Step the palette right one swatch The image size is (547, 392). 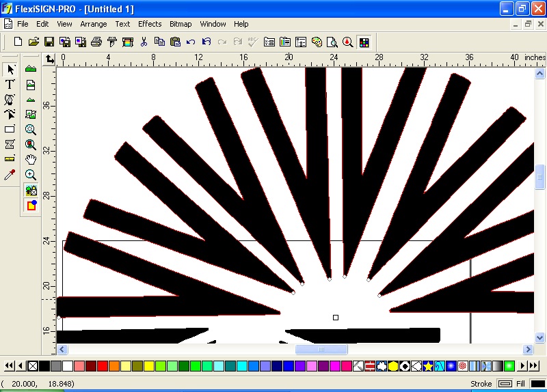(522, 366)
